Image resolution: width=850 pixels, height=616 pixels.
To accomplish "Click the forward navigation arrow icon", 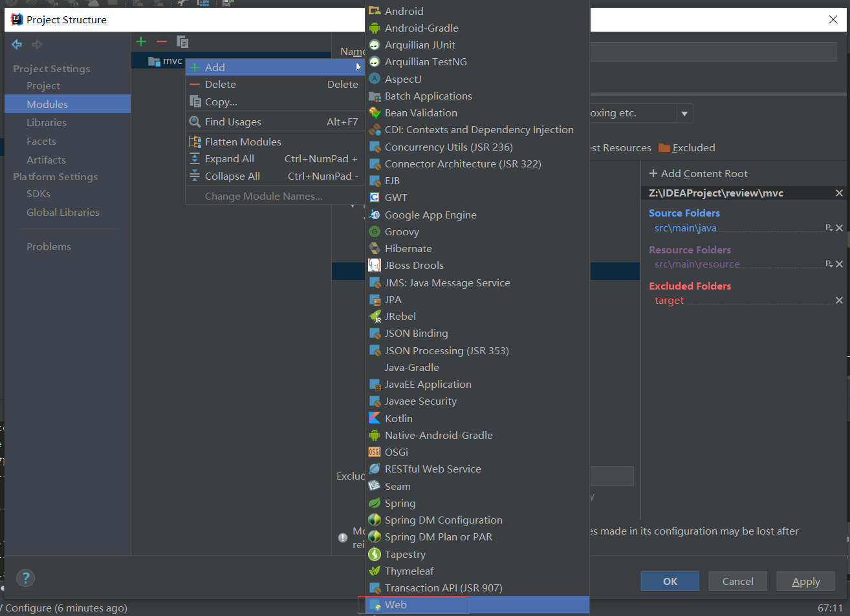I will [x=37, y=44].
